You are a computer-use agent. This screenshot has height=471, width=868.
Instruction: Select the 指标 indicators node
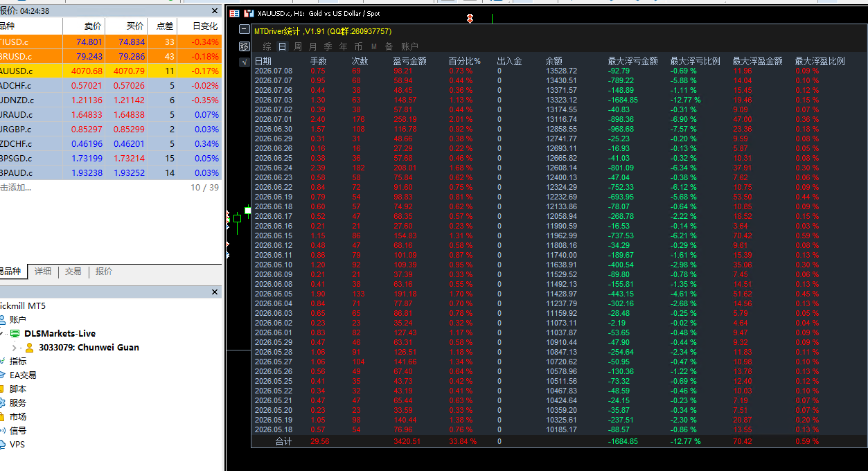pos(18,362)
